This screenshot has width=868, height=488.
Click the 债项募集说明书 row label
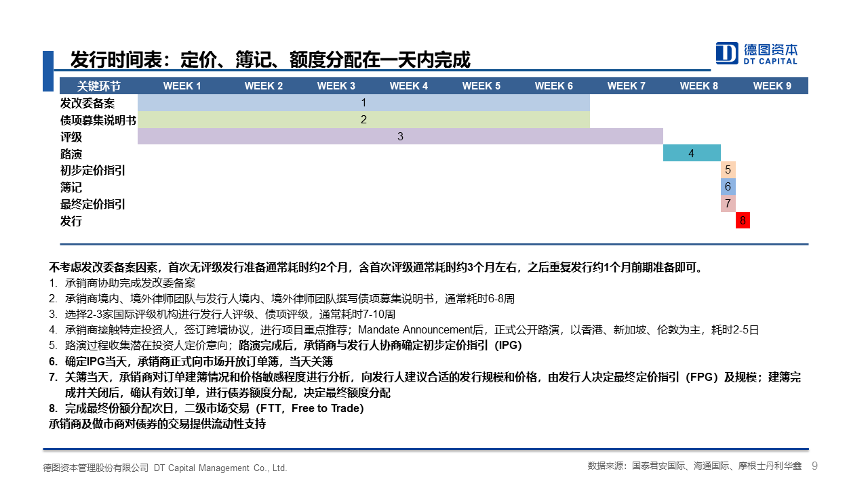(98, 120)
